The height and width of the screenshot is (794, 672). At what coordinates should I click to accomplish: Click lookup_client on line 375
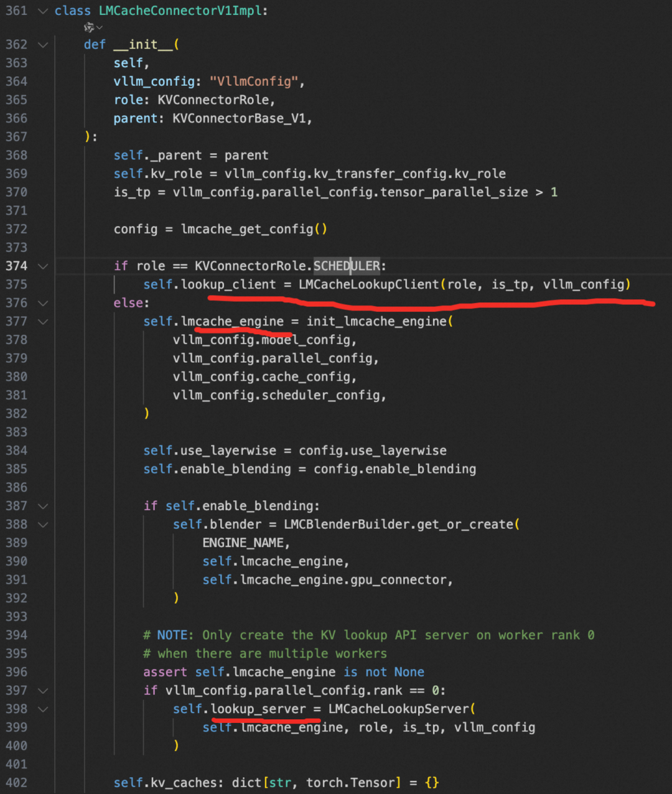coord(228,284)
